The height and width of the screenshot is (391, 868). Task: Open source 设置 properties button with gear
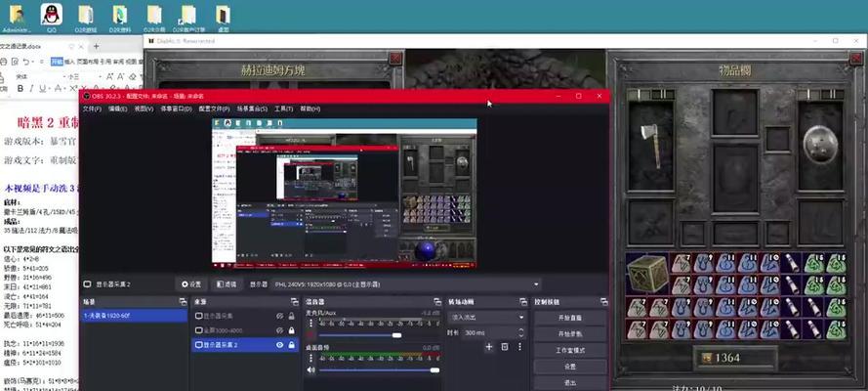pos(191,284)
